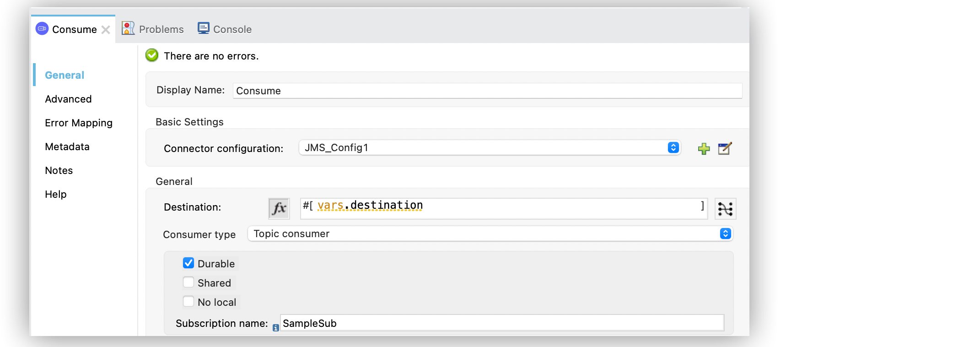Screen dimensions: 980x347
Task: Click the fx expression mode button
Action: tap(279, 209)
